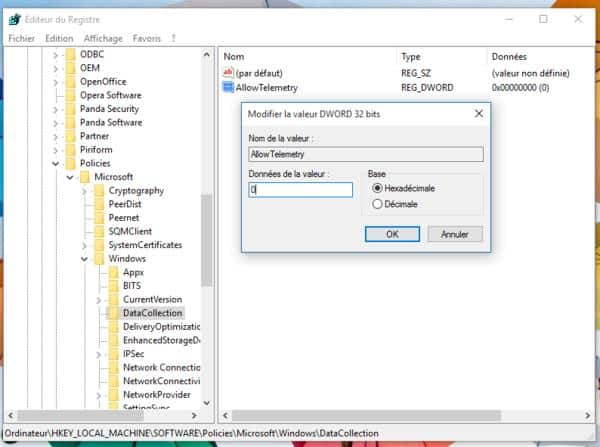Expand the SystemCertificates tree node
The width and height of the screenshot is (600, 447).
84,245
